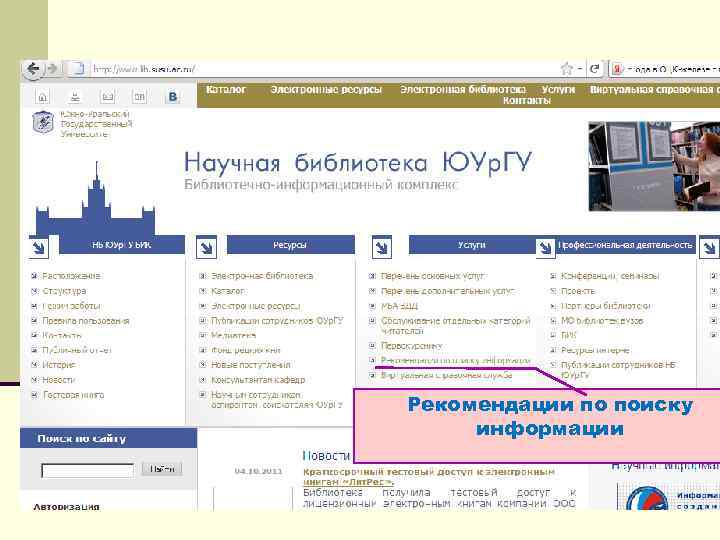720x540 pixels.
Task: Click the bullet icon next to Перечень основных услуг
Action: (x=373, y=276)
